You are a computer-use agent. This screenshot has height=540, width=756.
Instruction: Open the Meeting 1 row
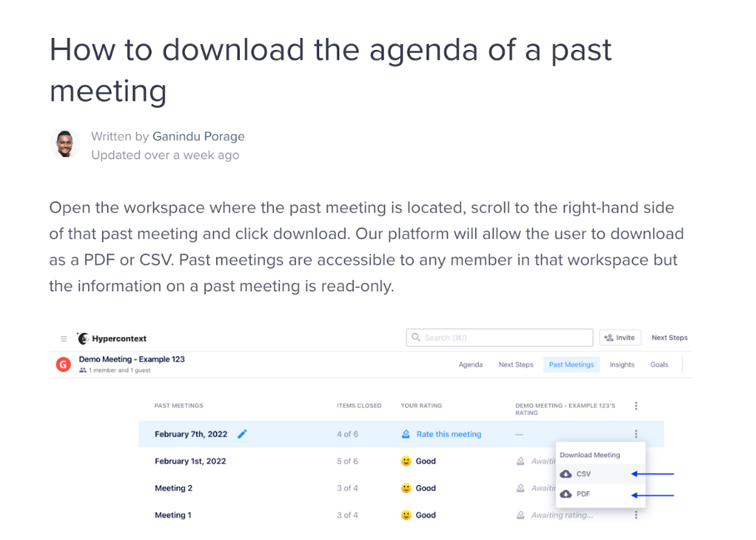tap(173, 515)
